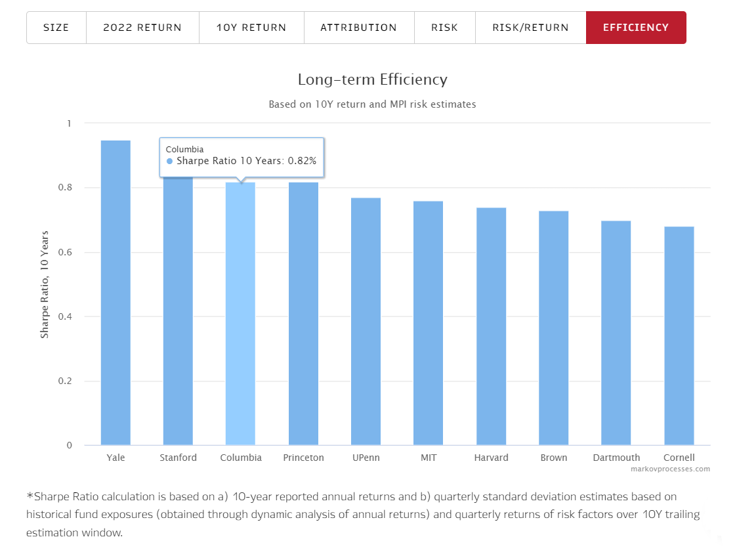The image size is (737, 560).
Task: Click the Princeton bar in chart
Action: 304,314
